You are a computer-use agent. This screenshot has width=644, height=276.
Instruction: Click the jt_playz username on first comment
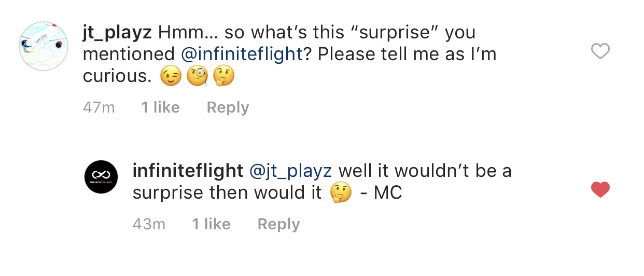(x=117, y=32)
